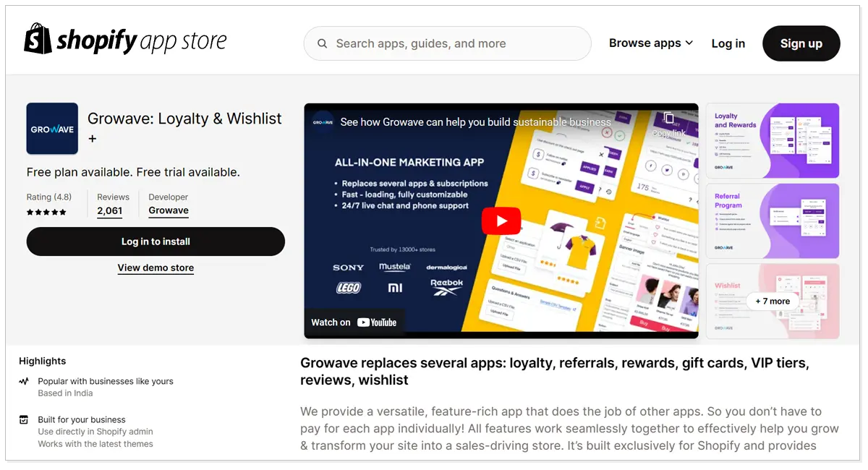Click the Built for your business icon
This screenshot has width=868, height=470.
pos(24,419)
